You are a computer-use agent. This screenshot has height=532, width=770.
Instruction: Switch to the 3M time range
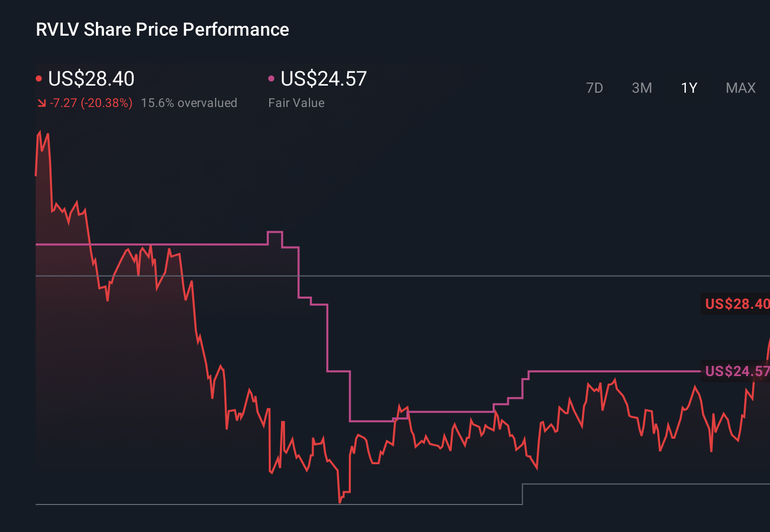pos(641,88)
